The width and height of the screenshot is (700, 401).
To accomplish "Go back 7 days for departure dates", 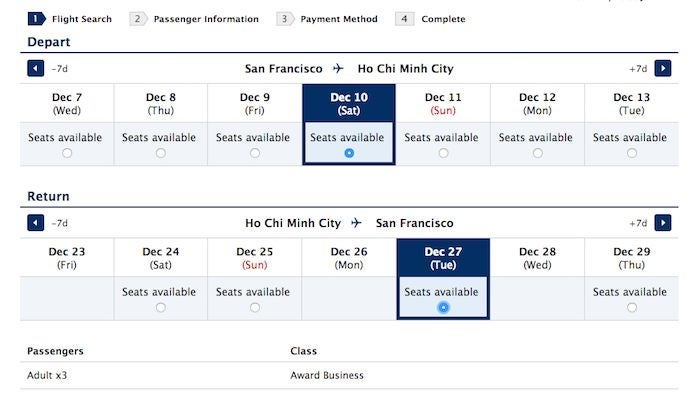I will click(36, 69).
